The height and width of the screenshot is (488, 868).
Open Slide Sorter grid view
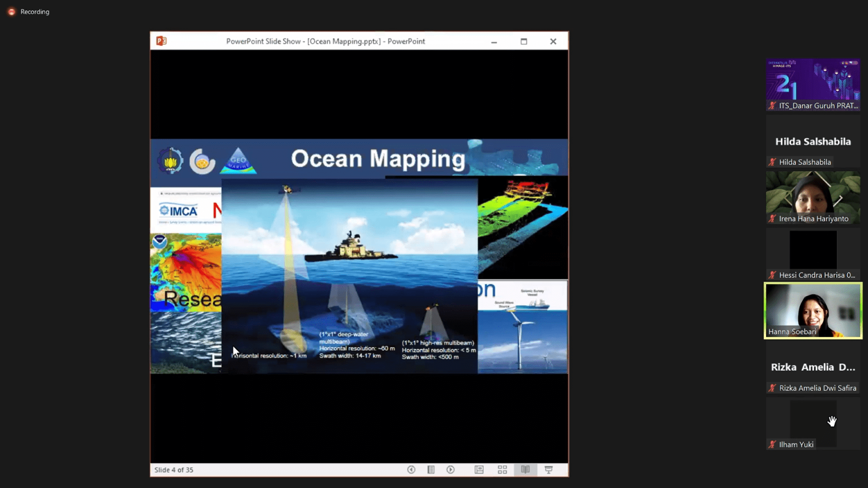[x=502, y=469]
